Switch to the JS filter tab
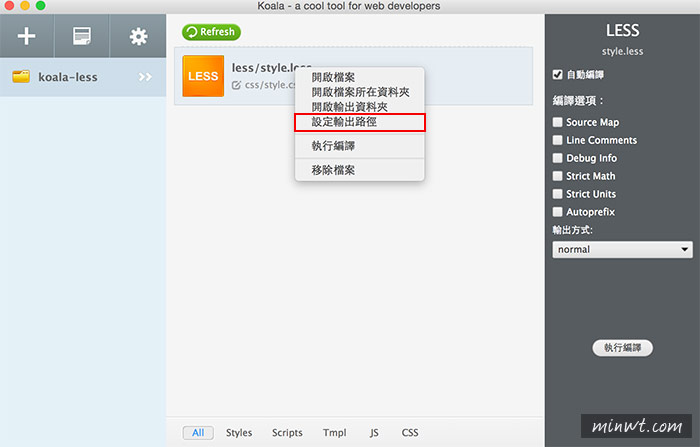The width and height of the screenshot is (700, 447). (374, 432)
